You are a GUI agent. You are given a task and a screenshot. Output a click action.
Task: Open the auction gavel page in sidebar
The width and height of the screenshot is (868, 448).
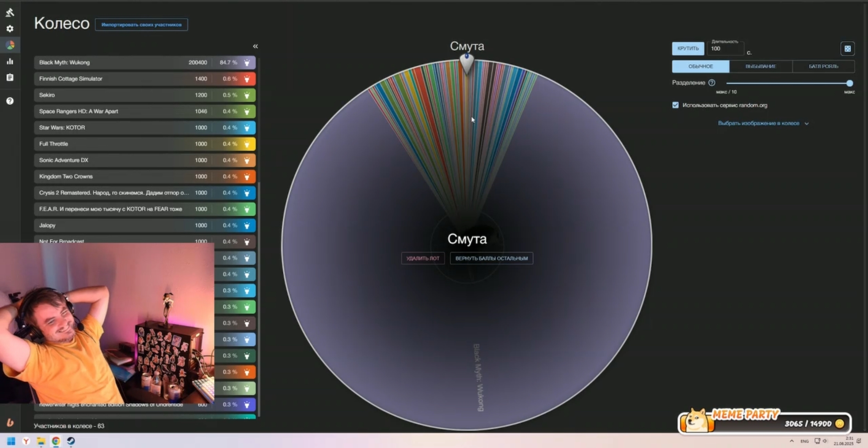point(10,12)
